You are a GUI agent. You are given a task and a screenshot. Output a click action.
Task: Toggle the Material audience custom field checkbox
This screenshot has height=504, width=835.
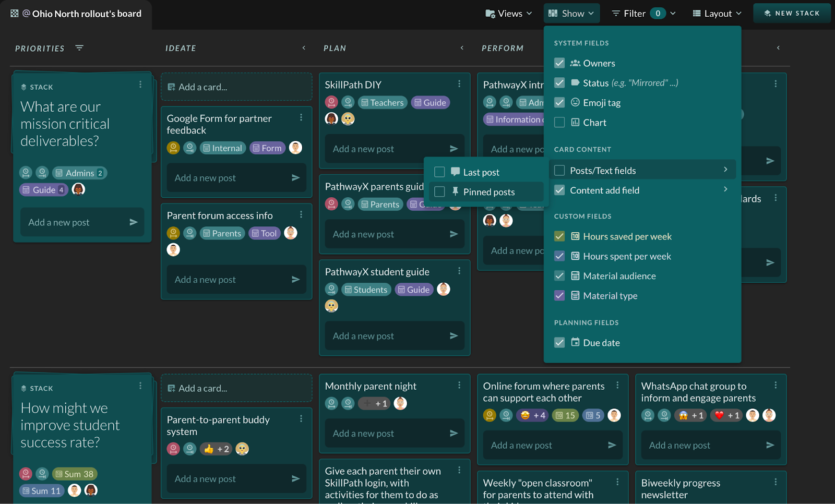(x=559, y=276)
